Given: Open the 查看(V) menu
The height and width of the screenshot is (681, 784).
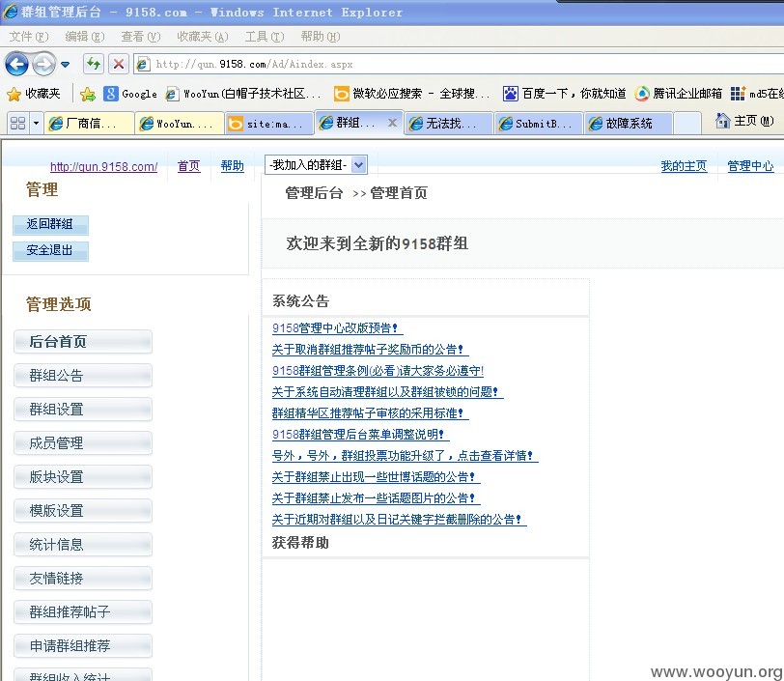Looking at the screenshot, I should (141, 37).
